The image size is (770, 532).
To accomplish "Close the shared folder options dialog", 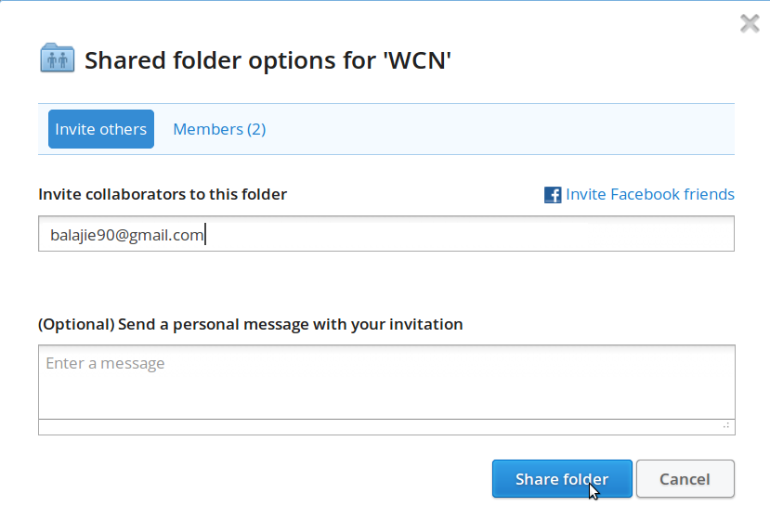I will coord(750,23).
